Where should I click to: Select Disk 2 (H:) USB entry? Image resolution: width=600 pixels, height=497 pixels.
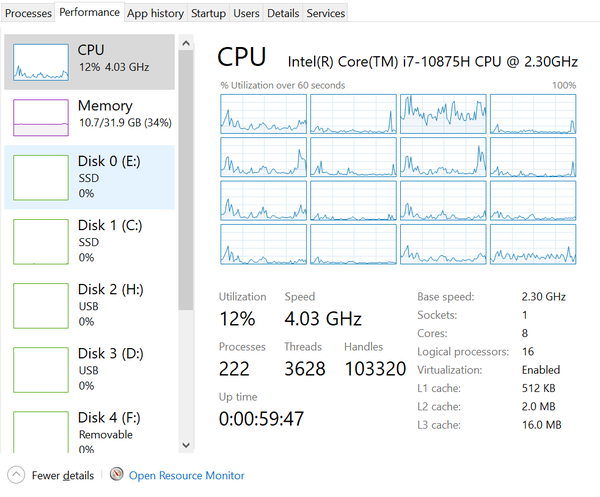pos(90,305)
